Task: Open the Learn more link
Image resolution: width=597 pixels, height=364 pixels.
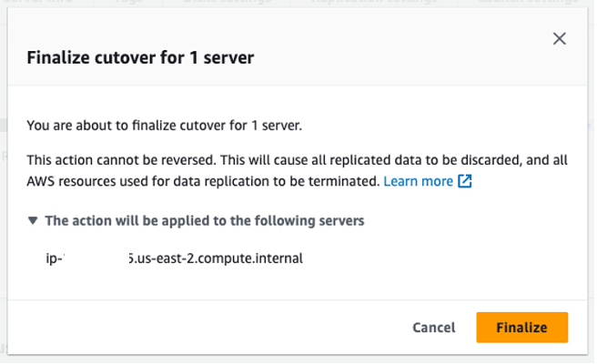Action: (420, 182)
